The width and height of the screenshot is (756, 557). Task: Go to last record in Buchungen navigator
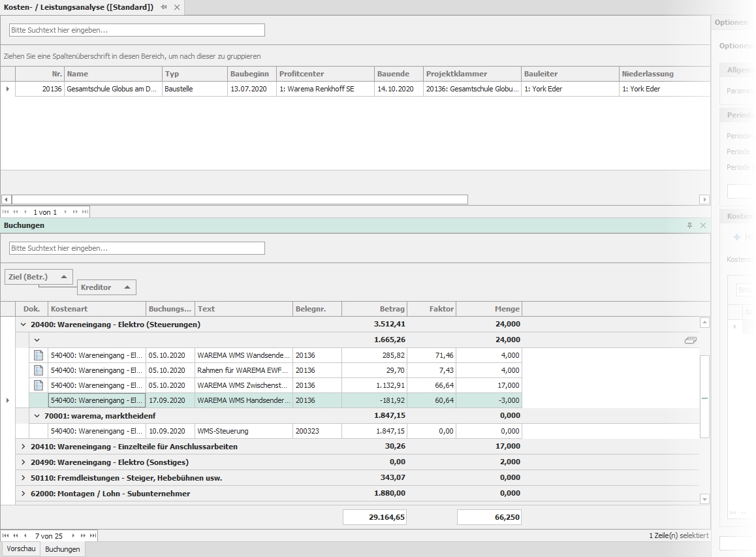click(93, 535)
